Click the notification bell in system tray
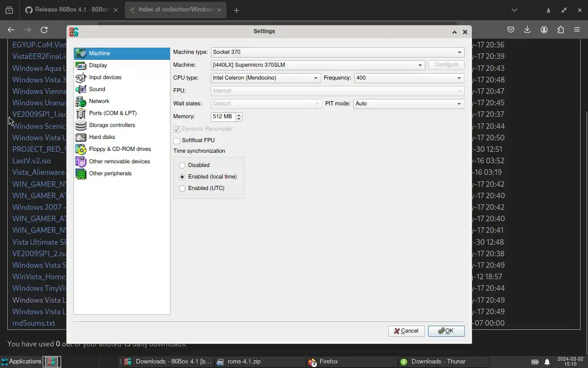The height and width of the screenshot is (368, 588). click(x=547, y=362)
